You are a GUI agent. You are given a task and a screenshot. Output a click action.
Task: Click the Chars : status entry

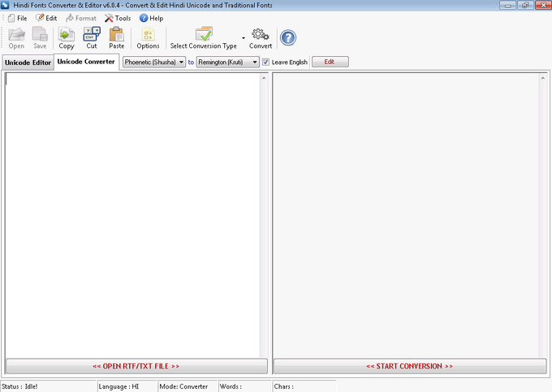pos(284,386)
